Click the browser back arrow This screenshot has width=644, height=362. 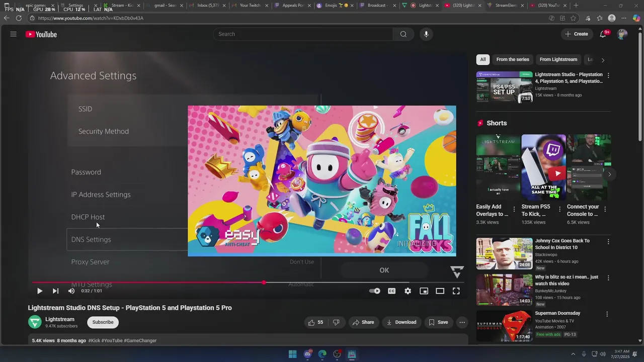(7, 18)
